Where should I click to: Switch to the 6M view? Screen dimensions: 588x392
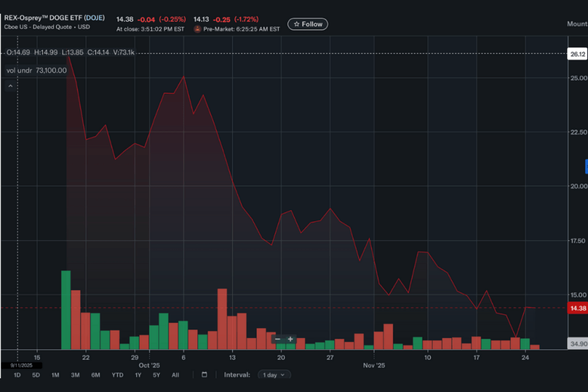tap(94, 374)
